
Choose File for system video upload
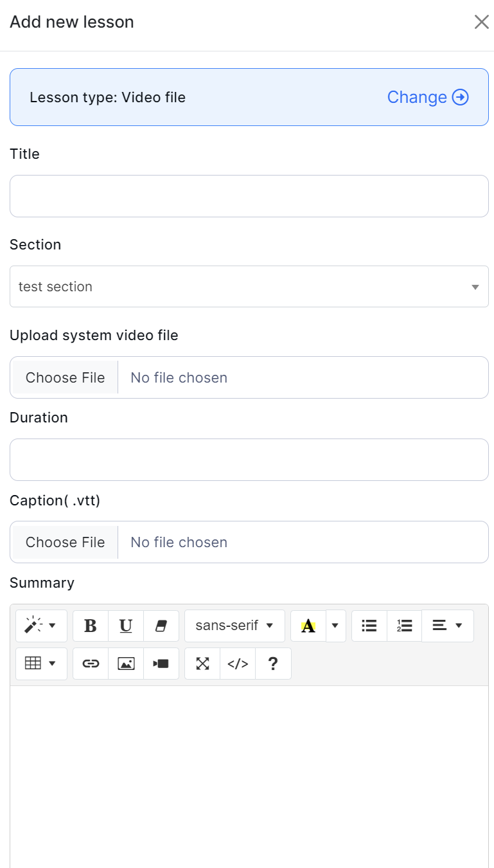pos(65,377)
